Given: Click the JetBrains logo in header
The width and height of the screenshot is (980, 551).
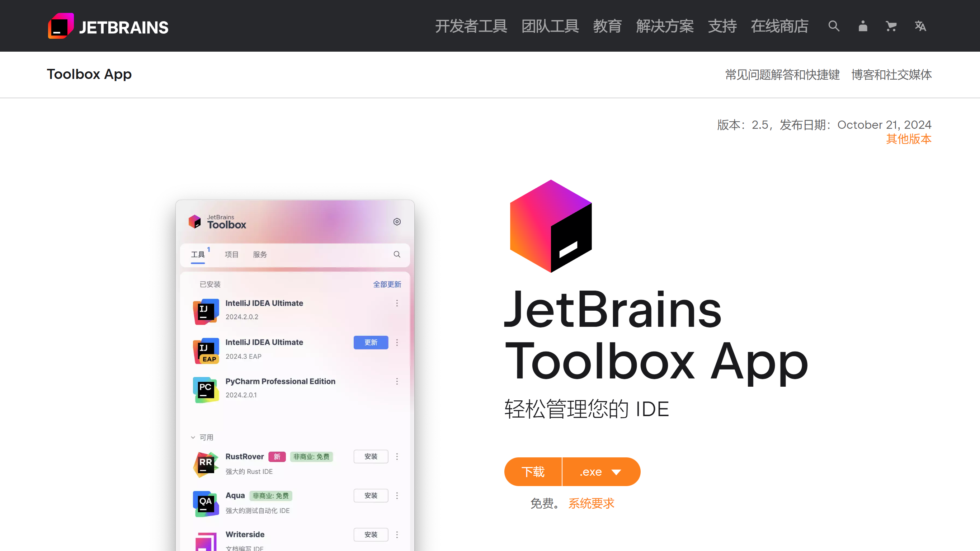Looking at the screenshot, I should [x=108, y=26].
